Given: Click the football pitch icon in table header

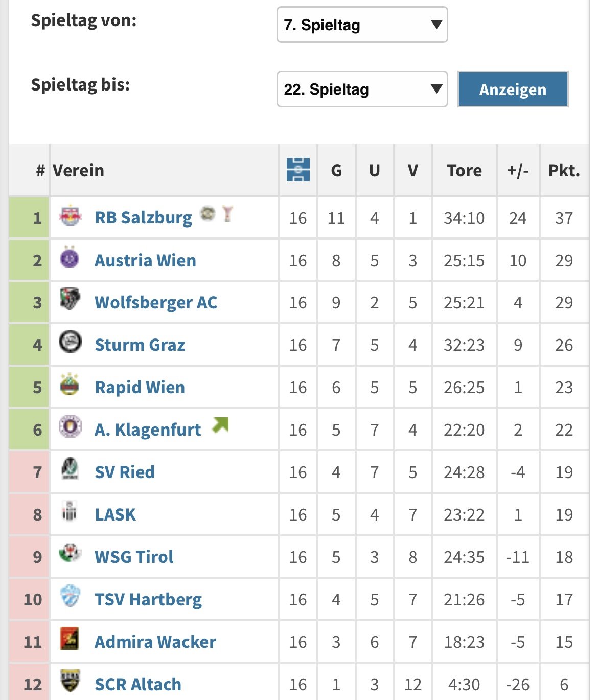Looking at the screenshot, I should pos(298,170).
